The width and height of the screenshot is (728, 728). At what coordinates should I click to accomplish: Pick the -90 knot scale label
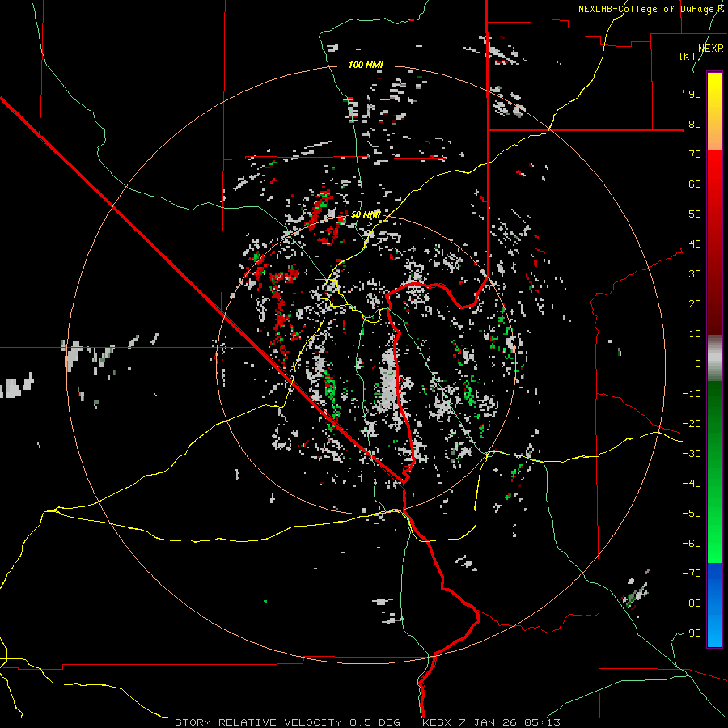[x=692, y=633]
